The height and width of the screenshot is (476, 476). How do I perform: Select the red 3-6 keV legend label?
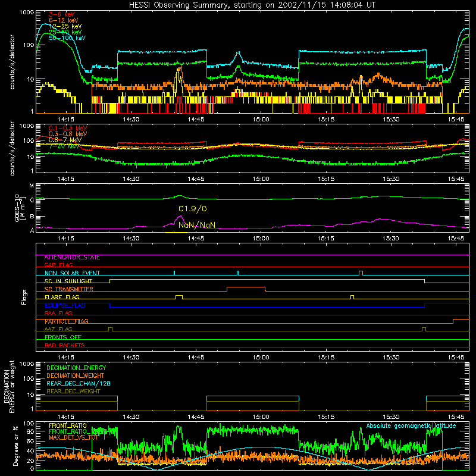(61, 14)
